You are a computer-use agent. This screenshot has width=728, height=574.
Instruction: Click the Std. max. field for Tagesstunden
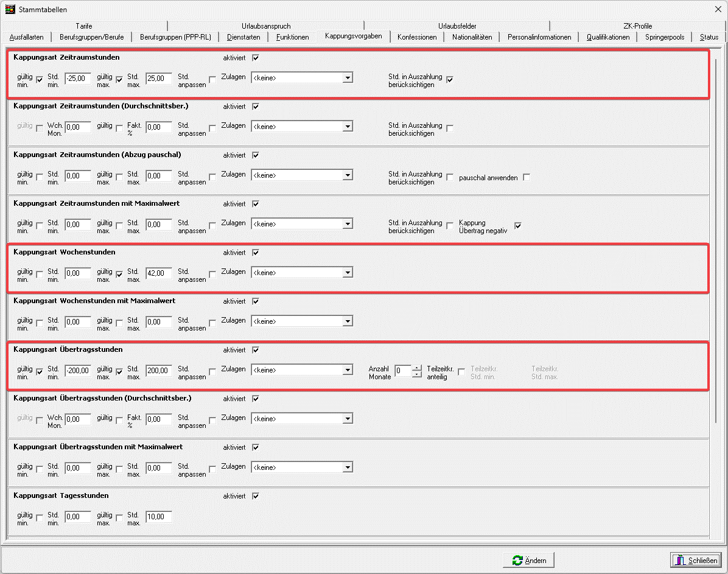[159, 517]
